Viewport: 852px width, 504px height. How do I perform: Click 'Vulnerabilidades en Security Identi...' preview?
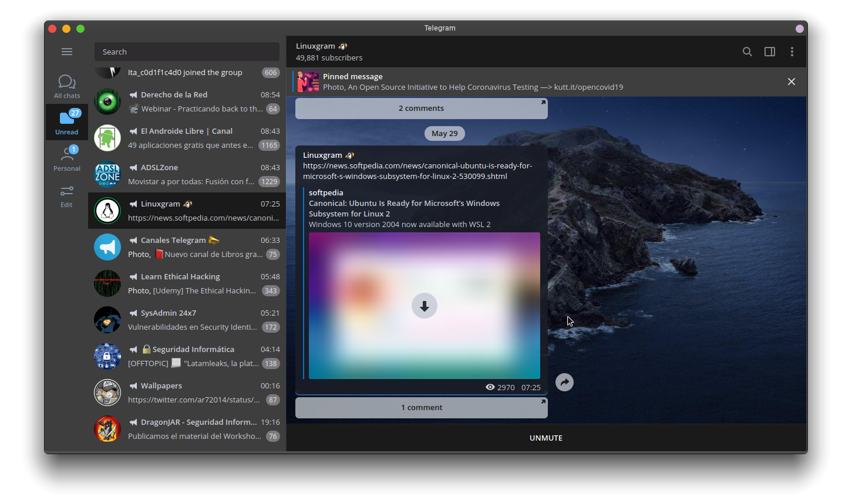193,327
